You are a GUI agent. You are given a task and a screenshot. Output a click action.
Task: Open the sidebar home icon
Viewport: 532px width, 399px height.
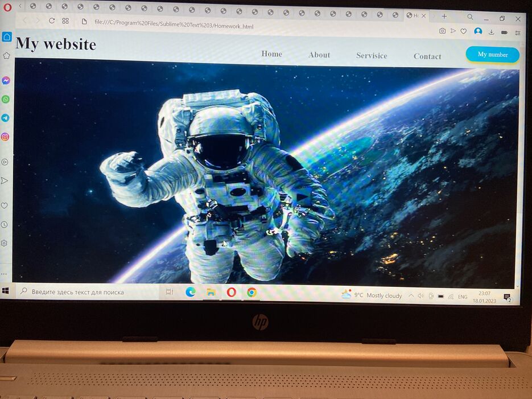tap(7, 36)
